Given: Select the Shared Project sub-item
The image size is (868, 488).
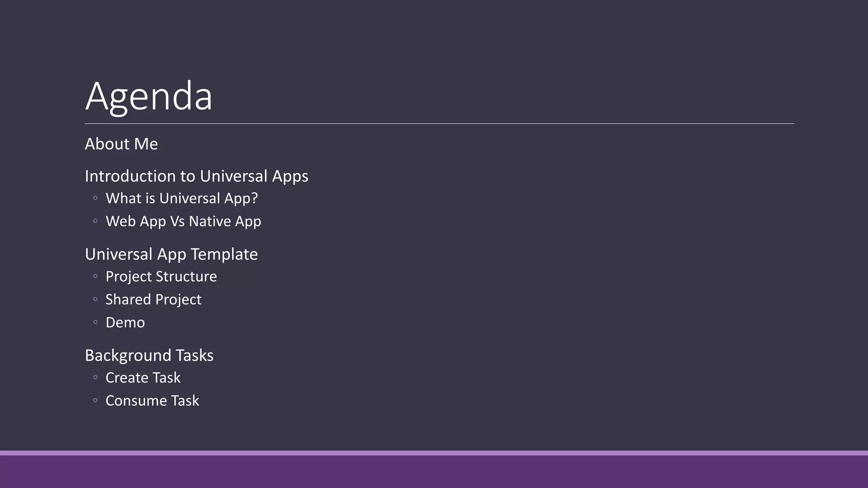Looking at the screenshot, I should [x=153, y=299].
